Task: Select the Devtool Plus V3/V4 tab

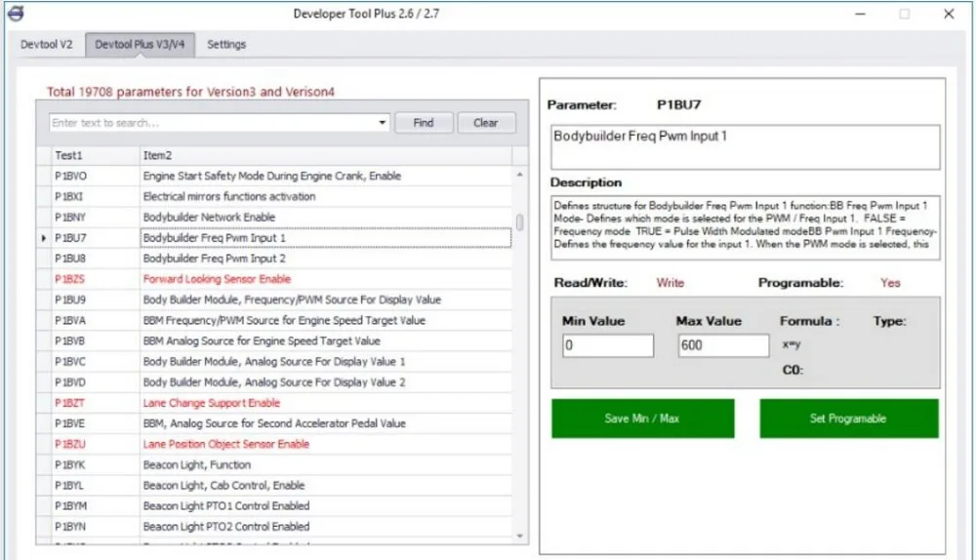Action: pyautogui.click(x=140, y=45)
